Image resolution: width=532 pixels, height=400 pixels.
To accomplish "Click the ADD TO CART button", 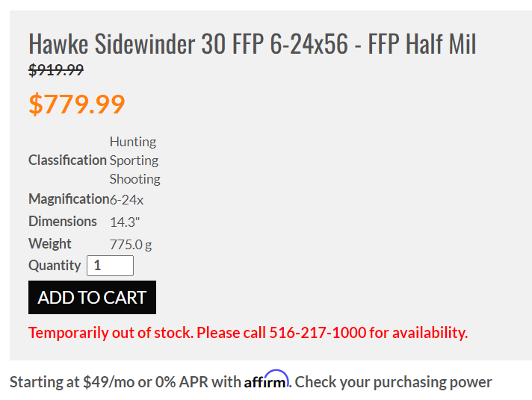I will tap(92, 297).
